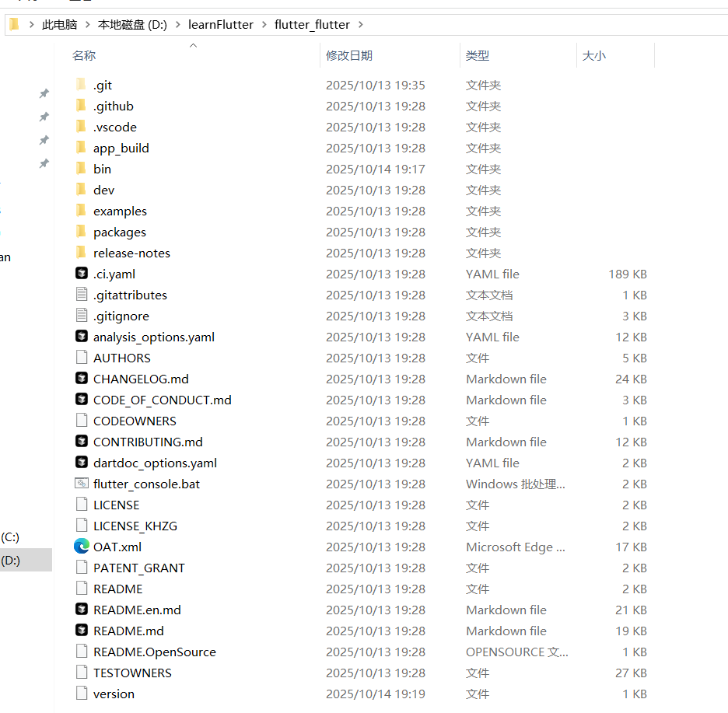Click the OPENSOURCE 文... type cell
The height and width of the screenshot is (713, 728).
(x=516, y=652)
